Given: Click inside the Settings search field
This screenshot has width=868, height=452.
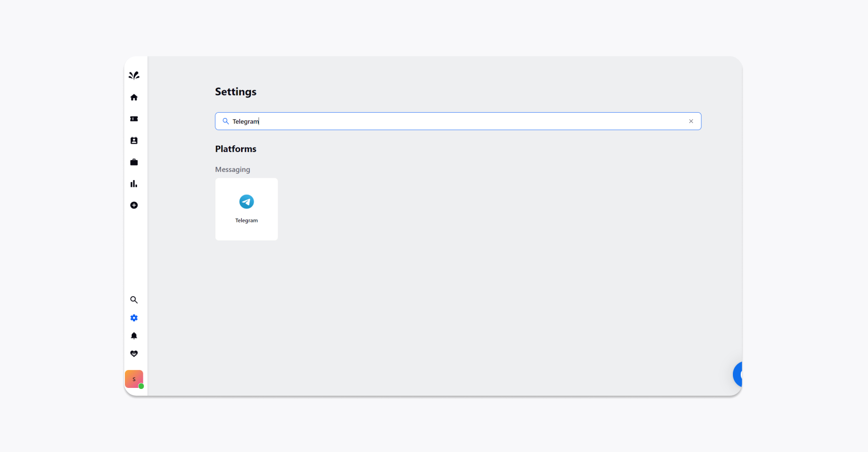Looking at the screenshot, I should point(458,121).
